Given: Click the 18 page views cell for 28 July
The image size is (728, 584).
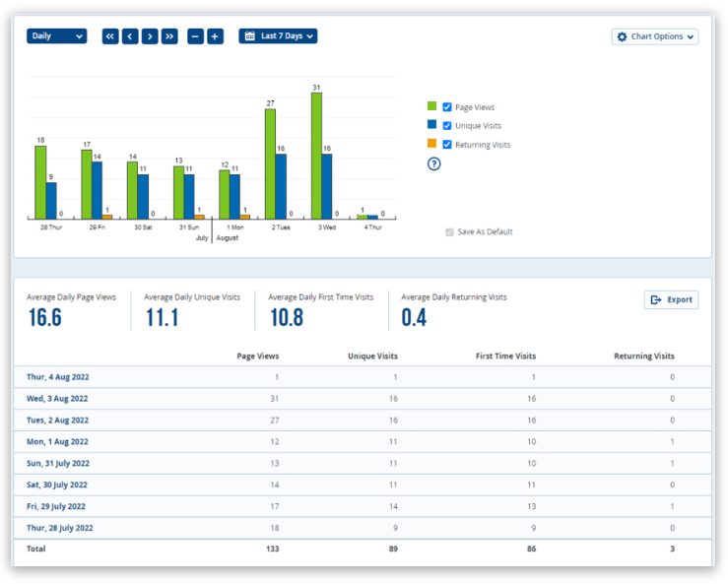Looking at the screenshot, I should click(x=275, y=528).
